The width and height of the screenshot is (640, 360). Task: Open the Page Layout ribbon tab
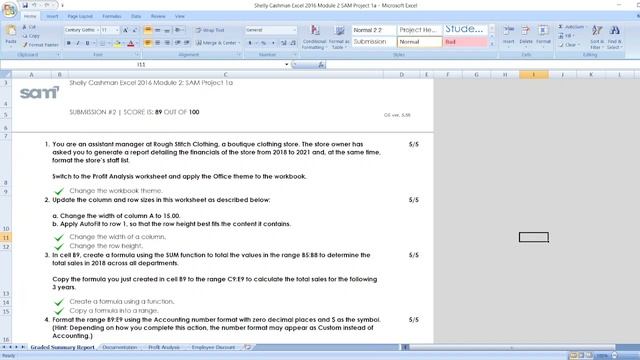80,16
